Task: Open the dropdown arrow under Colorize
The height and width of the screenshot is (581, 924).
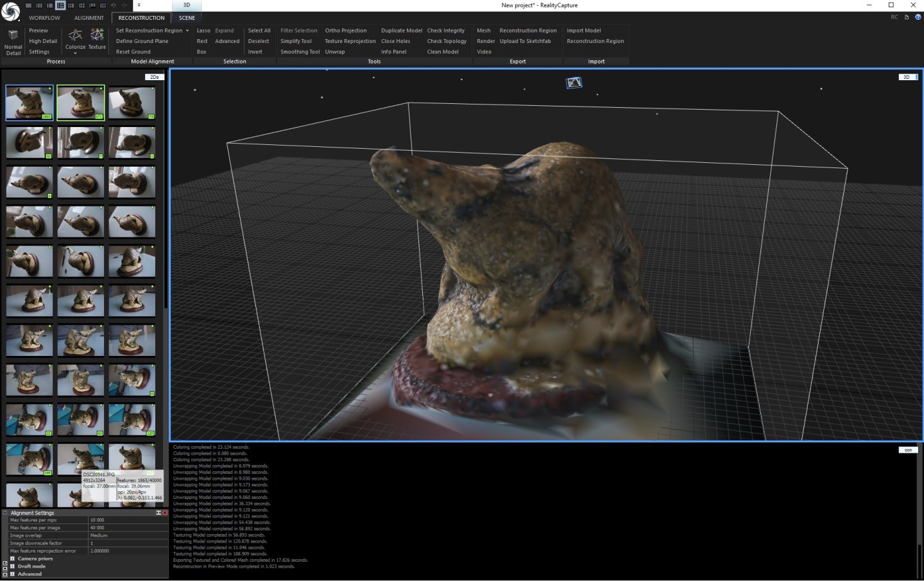Action: tap(75, 54)
